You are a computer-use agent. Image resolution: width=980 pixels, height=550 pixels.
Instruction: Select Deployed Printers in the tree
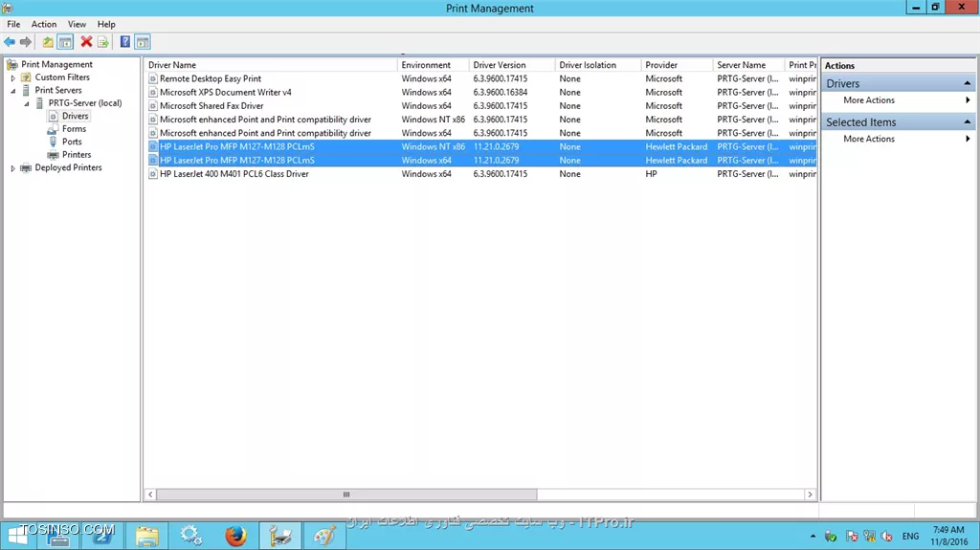68,167
